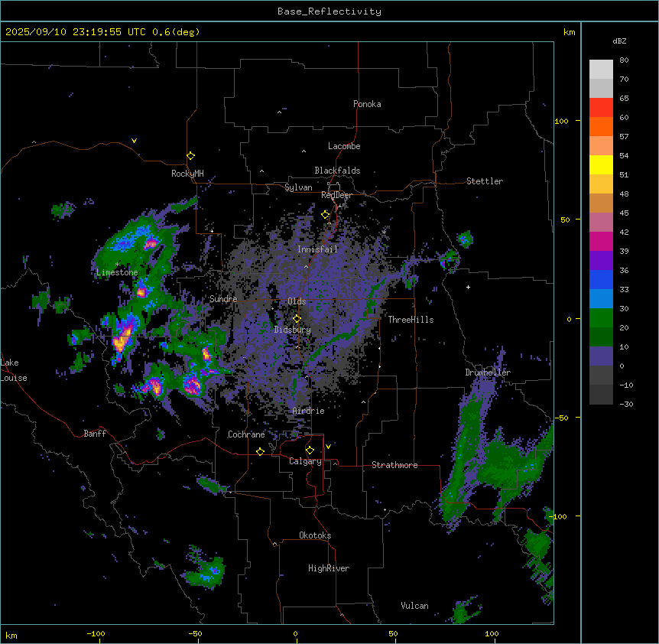The height and width of the screenshot is (644, 659).
Task: Click the Blackfalds label
Action: 337,171
